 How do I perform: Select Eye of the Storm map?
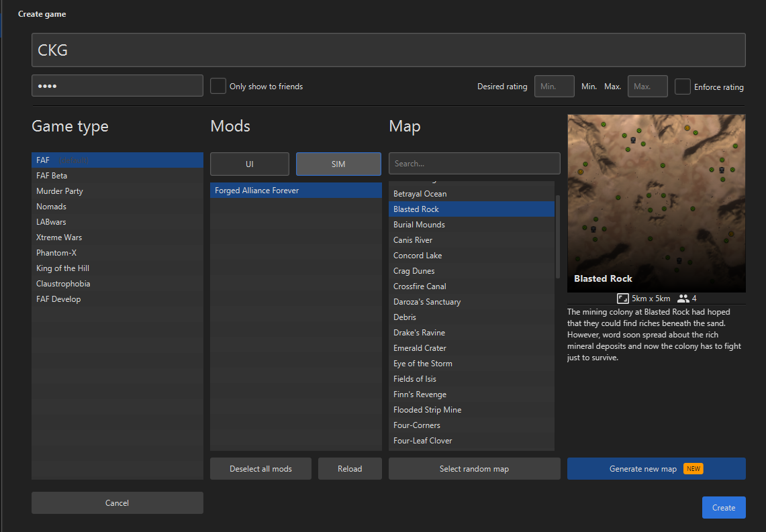click(471, 364)
